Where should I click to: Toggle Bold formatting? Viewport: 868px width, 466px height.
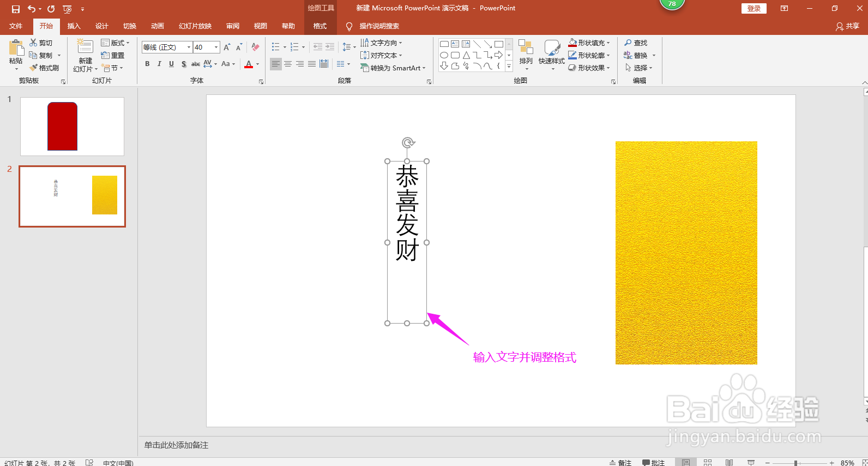tap(147, 64)
